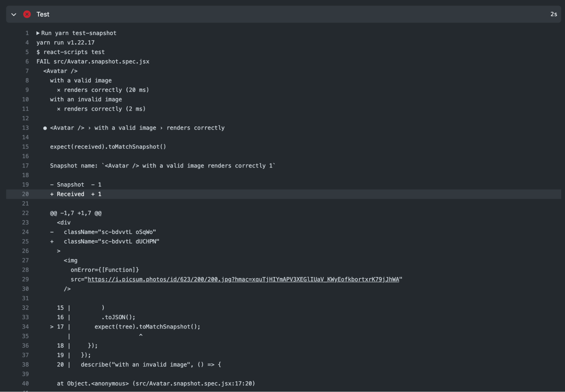565x392 pixels.
Task: Select log line number 20
Action: (25, 194)
